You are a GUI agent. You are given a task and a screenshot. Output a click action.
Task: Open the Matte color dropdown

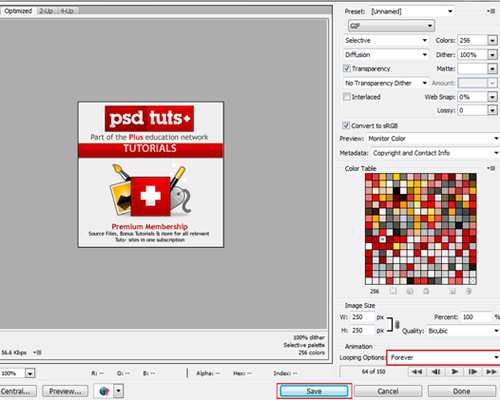point(492,69)
